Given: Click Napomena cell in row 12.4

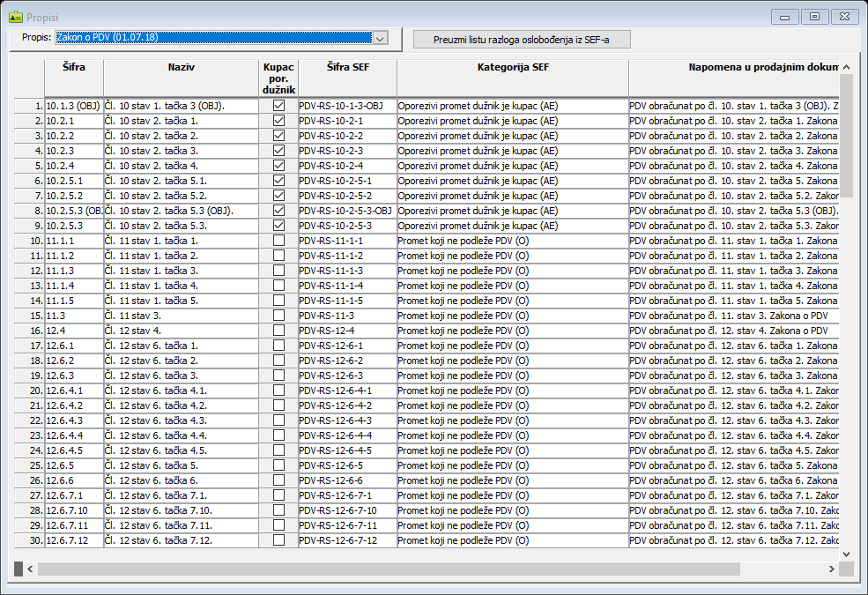Looking at the screenshot, I should coord(734,331).
